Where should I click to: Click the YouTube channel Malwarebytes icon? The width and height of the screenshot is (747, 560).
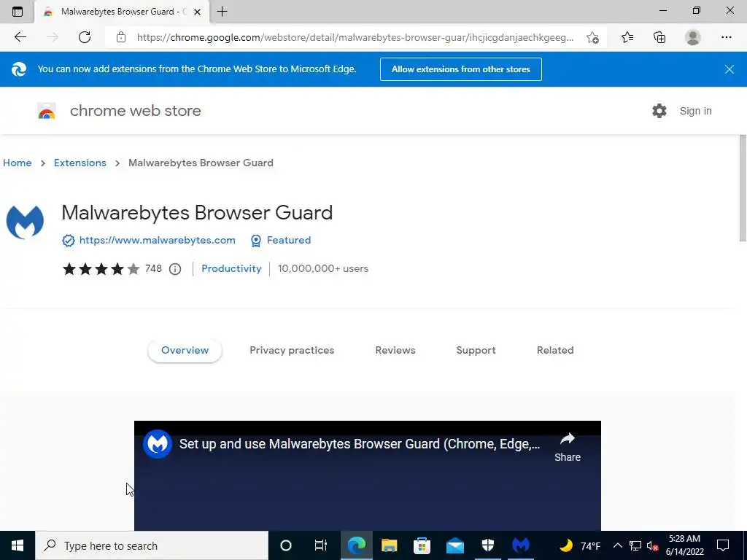point(158,444)
